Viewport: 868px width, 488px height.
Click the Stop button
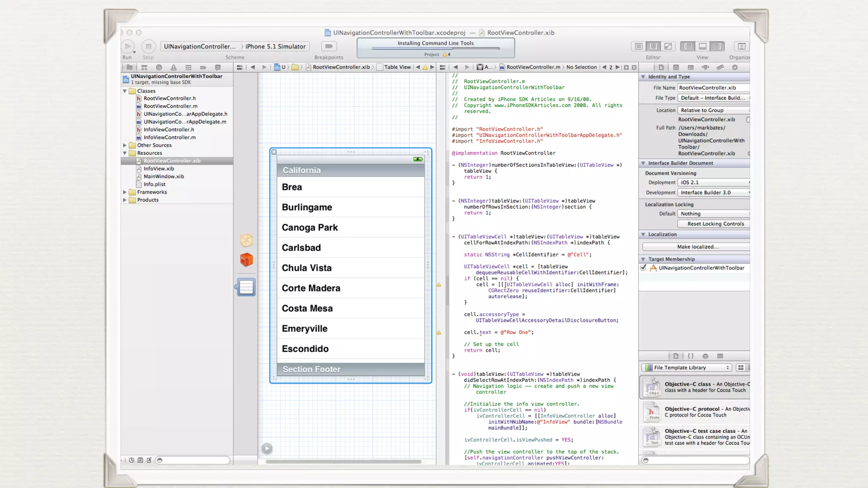[x=148, y=46]
